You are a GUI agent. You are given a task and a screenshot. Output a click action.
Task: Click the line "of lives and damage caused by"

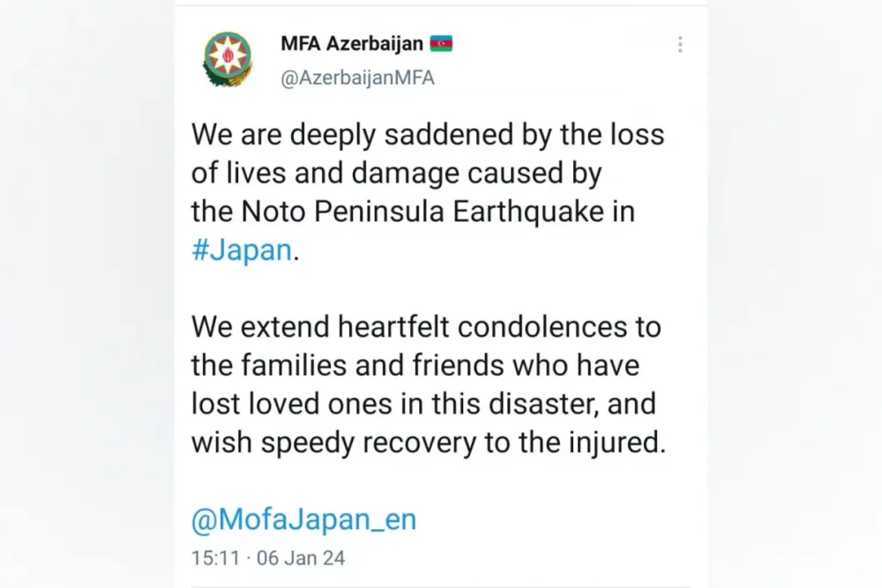[x=397, y=173]
